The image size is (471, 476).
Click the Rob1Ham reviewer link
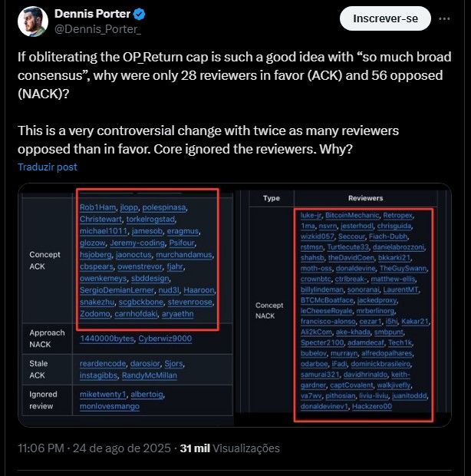coord(97,207)
